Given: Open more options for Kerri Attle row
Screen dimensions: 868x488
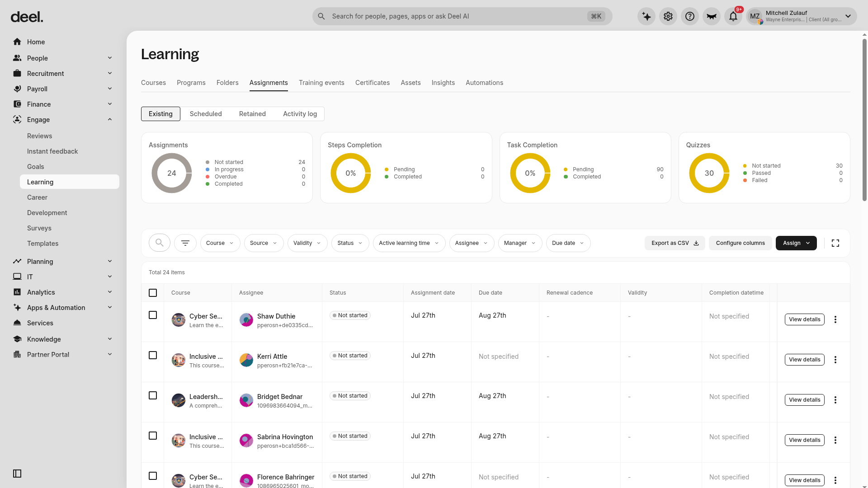Looking at the screenshot, I should [835, 360].
